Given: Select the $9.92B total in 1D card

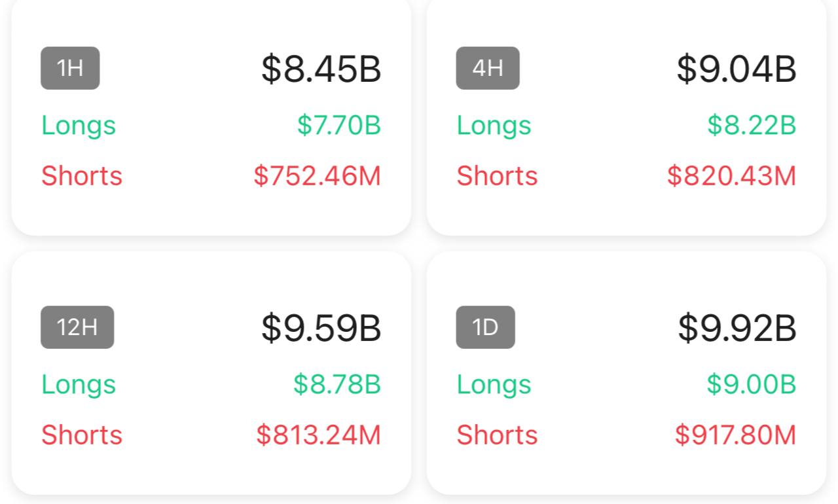Looking at the screenshot, I should [x=737, y=328].
